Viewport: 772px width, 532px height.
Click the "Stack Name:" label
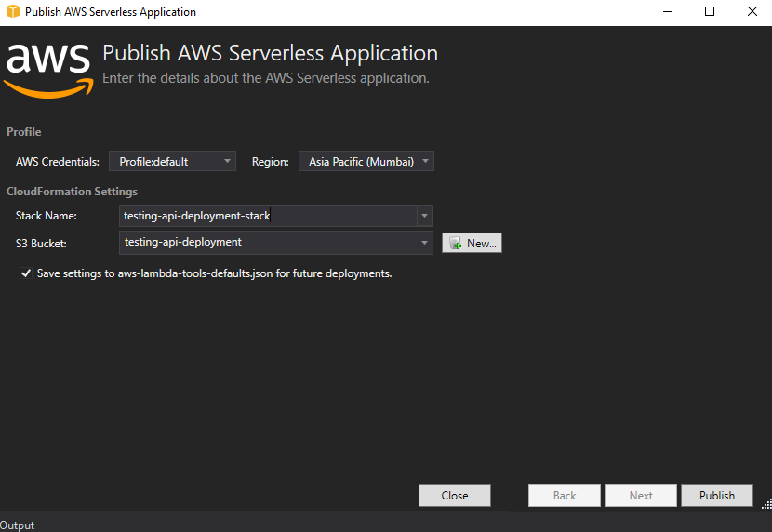[47, 216]
